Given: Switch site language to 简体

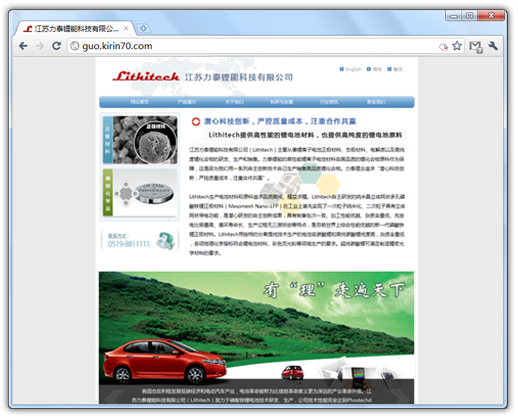Looking at the screenshot, I should (374, 69).
